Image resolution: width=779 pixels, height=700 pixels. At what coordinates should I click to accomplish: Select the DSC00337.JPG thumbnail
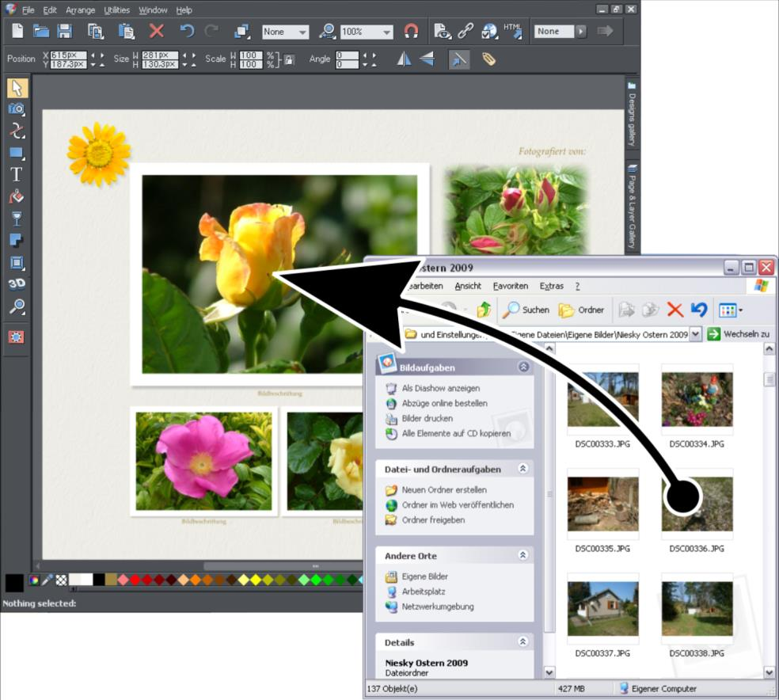(x=602, y=609)
